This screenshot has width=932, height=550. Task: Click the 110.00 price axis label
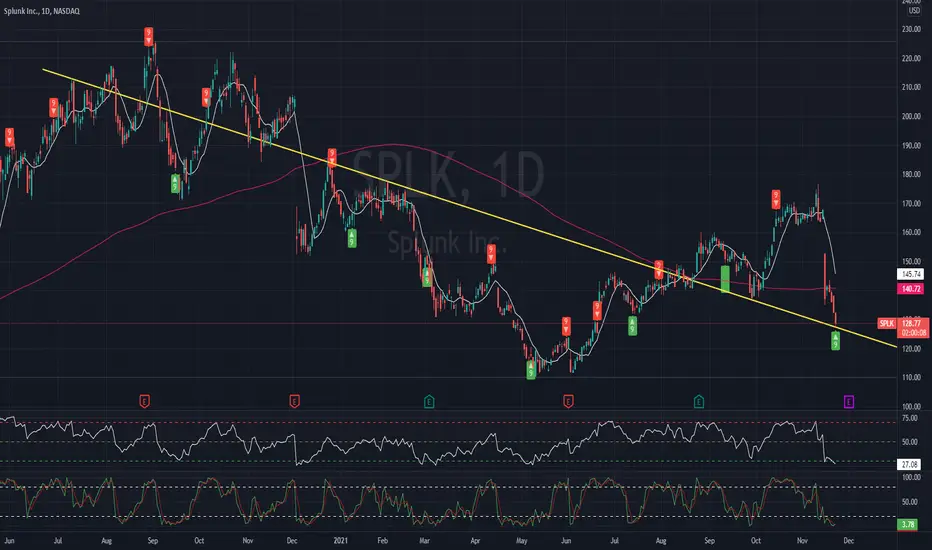(911, 378)
